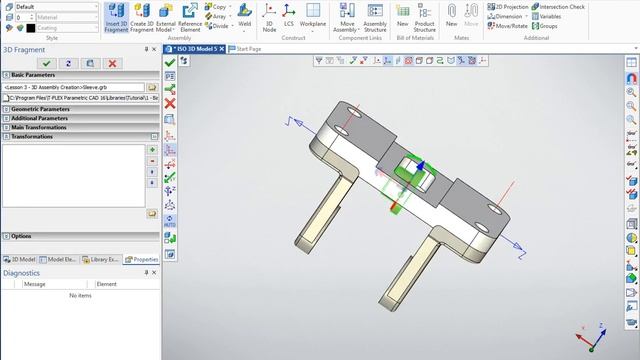This screenshot has height=360, width=640.
Task: Open the Groups command
Action: point(544,26)
